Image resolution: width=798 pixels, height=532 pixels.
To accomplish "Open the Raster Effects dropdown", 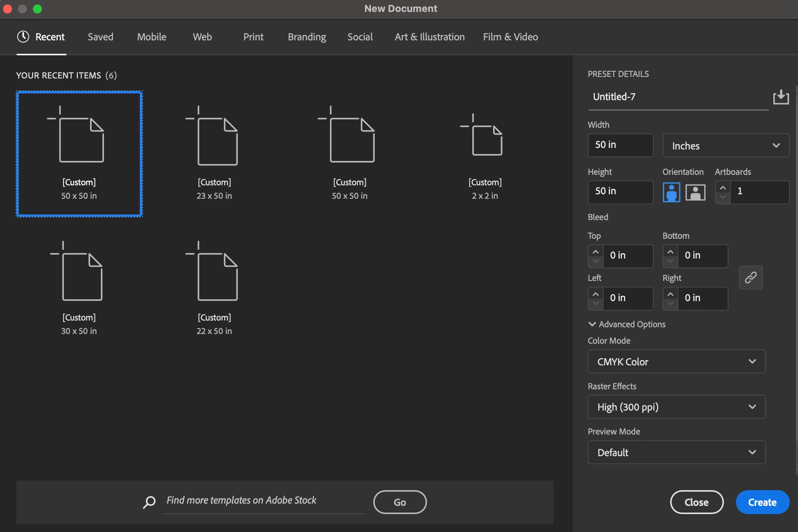I will [x=676, y=407].
